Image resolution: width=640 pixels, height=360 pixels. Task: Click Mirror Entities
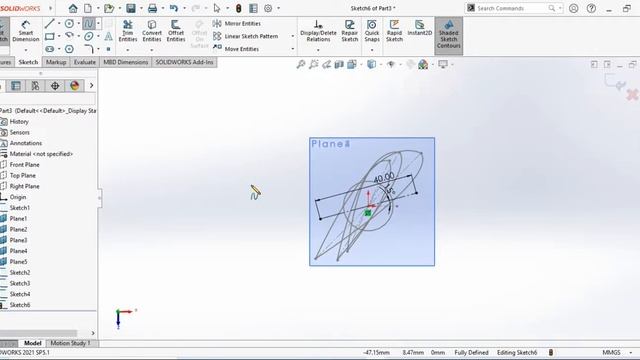[237, 24]
